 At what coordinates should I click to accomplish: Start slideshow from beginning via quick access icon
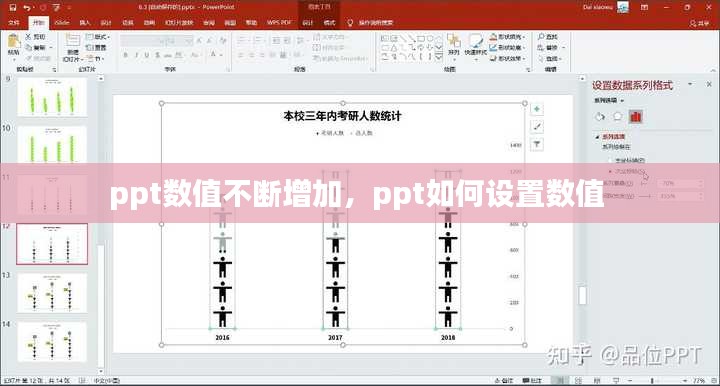(56, 7)
